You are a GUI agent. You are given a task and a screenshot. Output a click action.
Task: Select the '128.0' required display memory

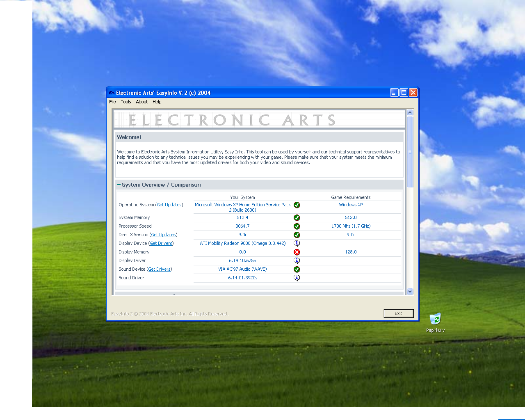tap(351, 252)
